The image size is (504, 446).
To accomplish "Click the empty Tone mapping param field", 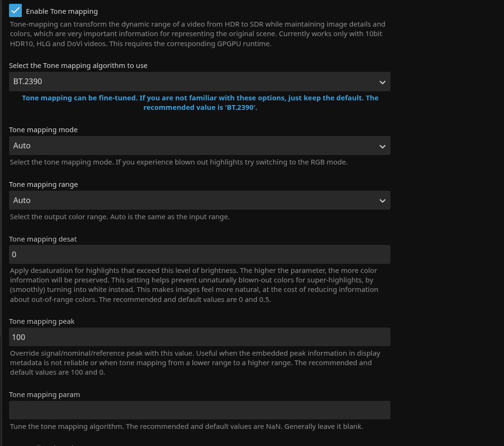I will coord(200,410).
